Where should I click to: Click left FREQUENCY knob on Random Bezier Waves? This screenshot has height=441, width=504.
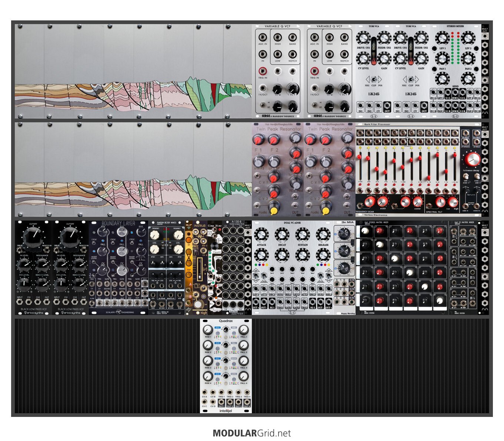[x=156, y=235]
